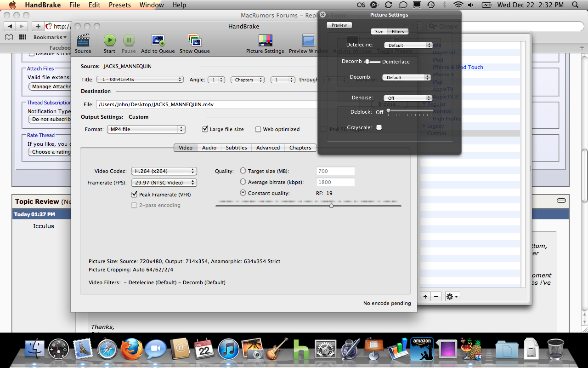Open the Video Codec dropdown
This screenshot has height=368, width=588.
coord(164,171)
